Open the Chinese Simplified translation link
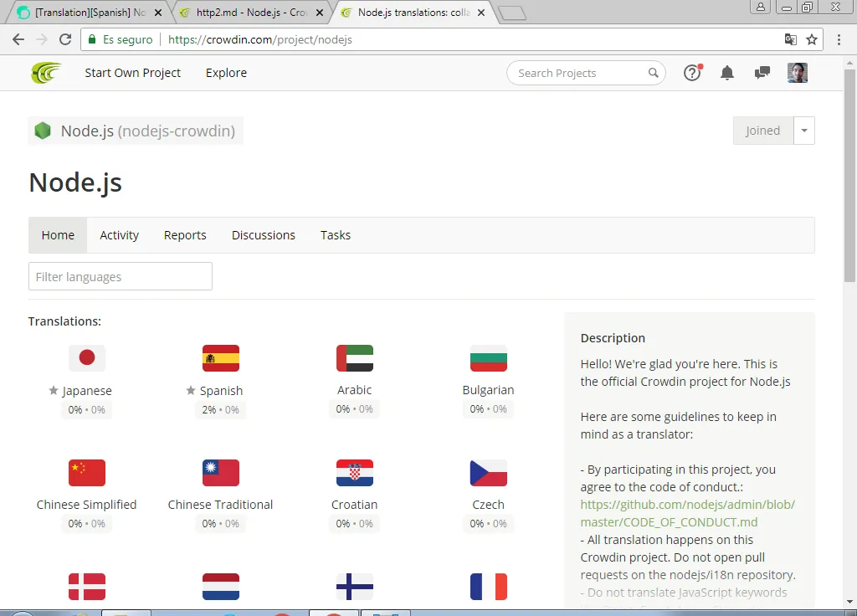 coord(86,505)
